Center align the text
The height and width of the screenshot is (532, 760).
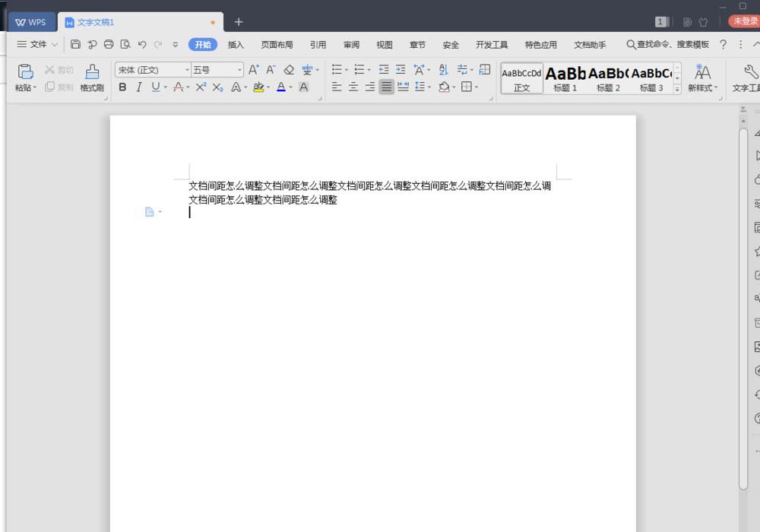pyautogui.click(x=353, y=87)
